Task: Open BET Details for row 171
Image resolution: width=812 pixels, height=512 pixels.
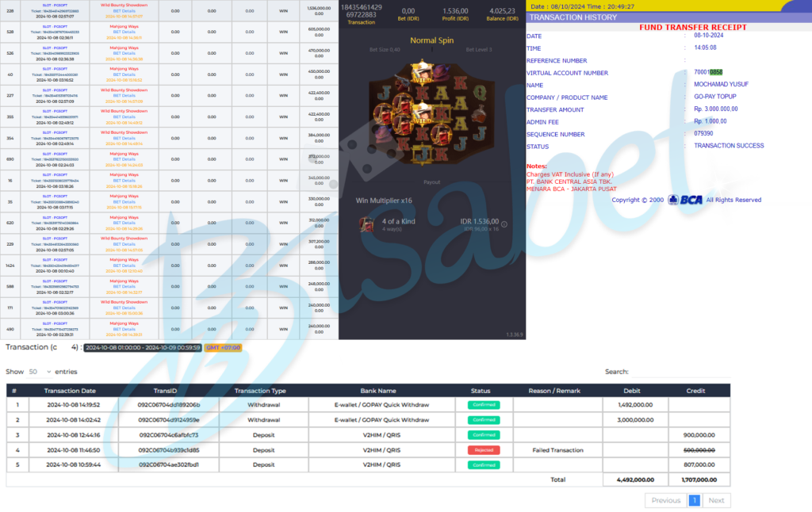Action: click(124, 308)
